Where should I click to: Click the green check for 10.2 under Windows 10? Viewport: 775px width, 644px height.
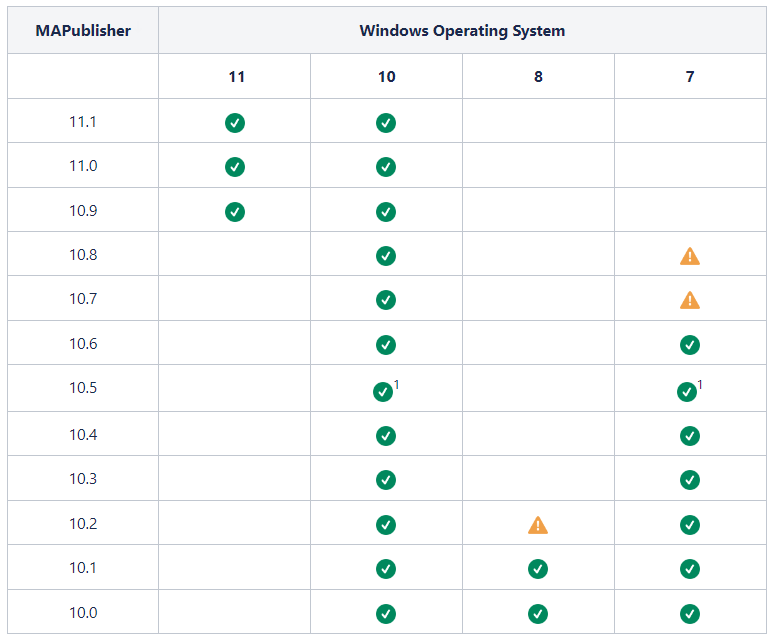(386, 525)
